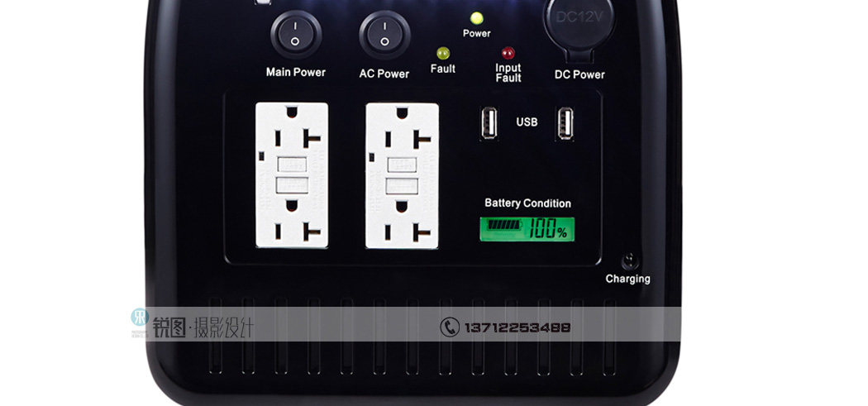Click the green Power indicator LED

(x=476, y=18)
